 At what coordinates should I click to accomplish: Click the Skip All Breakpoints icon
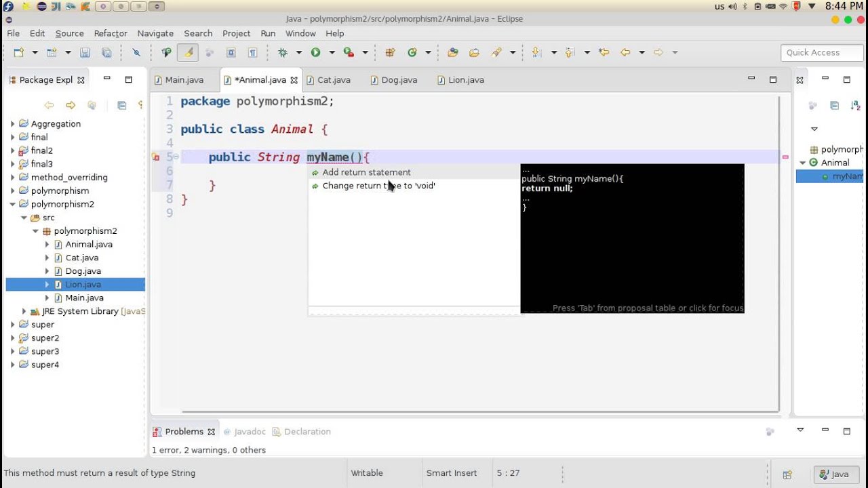(136, 52)
